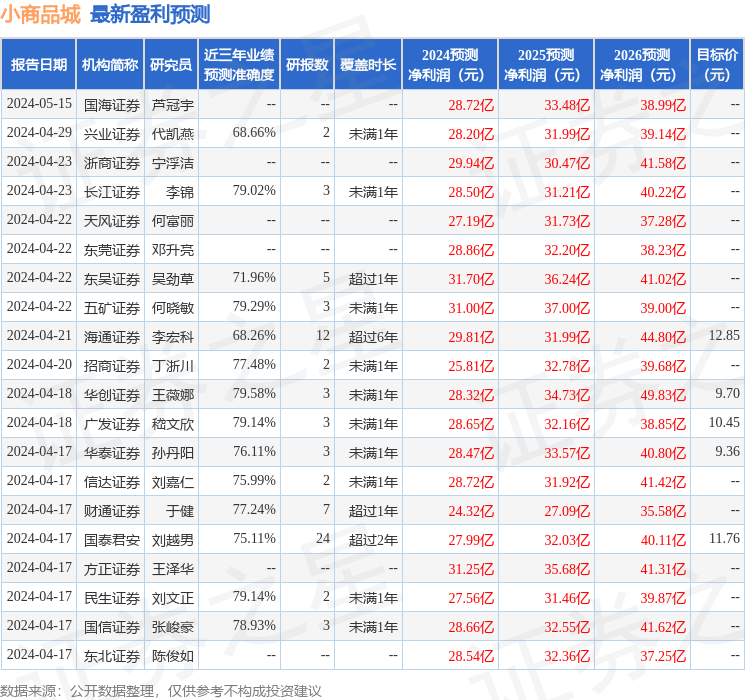Click accuracy value 68.66%
The image size is (745, 700).
coord(254,133)
